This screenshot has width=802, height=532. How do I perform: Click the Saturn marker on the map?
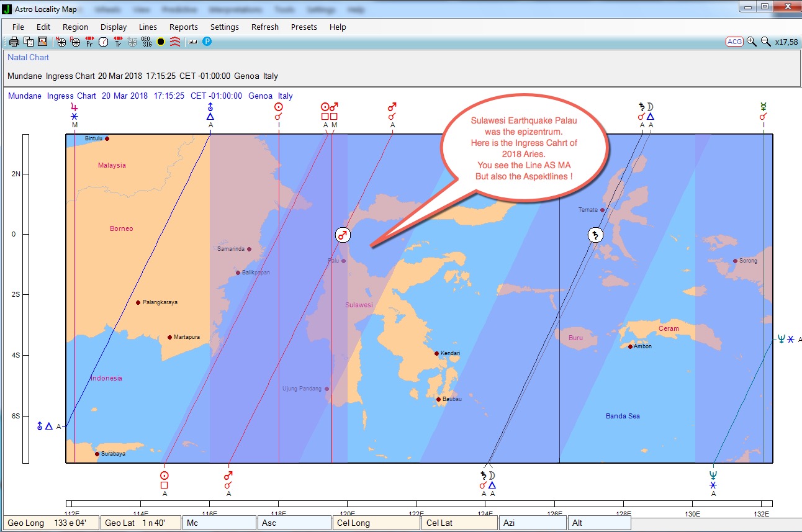point(595,235)
